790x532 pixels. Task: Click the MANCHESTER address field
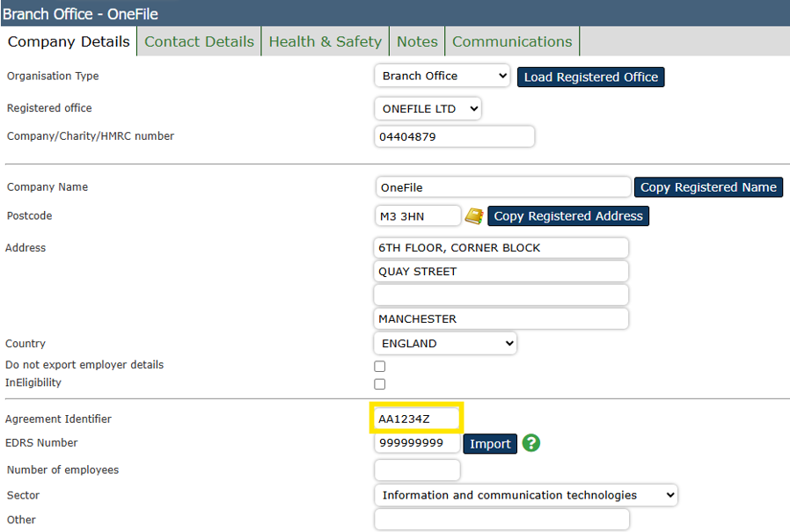pyautogui.click(x=501, y=319)
